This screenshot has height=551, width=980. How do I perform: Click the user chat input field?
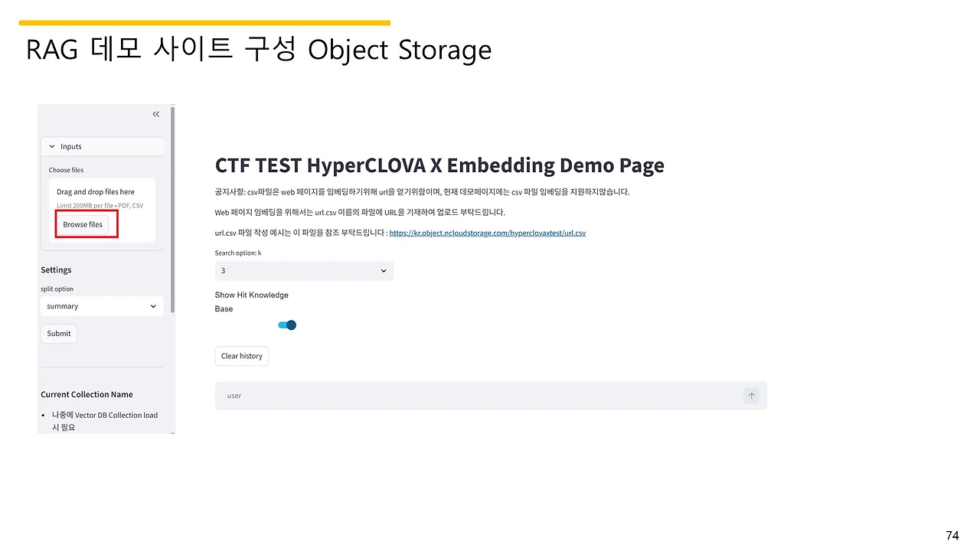pos(475,396)
